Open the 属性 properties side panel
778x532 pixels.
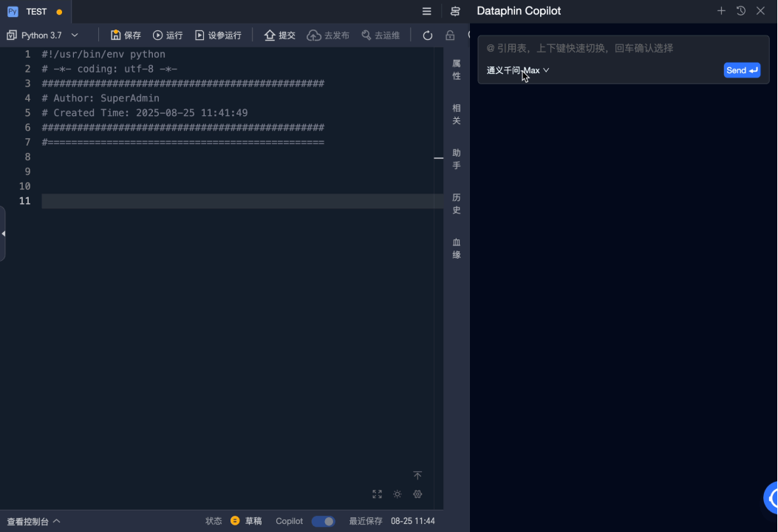(457, 69)
